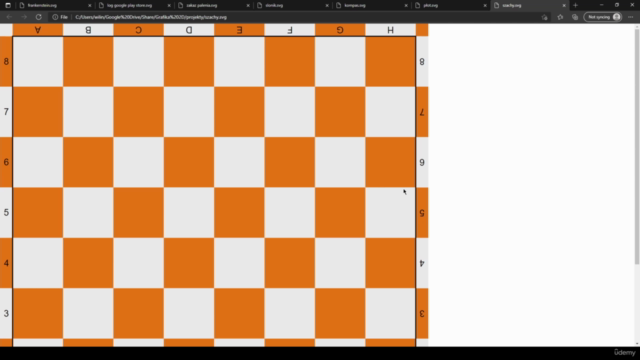Reload the szachy.svg page
This screenshot has width=640, height=360.
38,17
